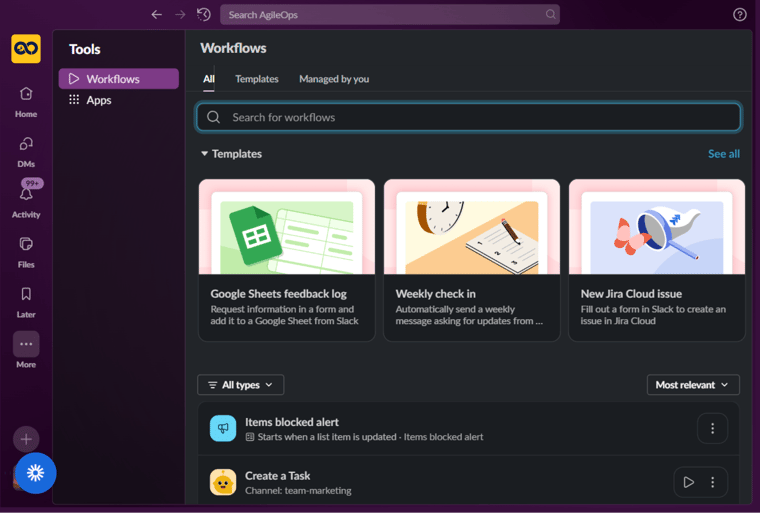Click Channel: team-marketing text
The height and width of the screenshot is (513, 760).
pyautogui.click(x=298, y=491)
